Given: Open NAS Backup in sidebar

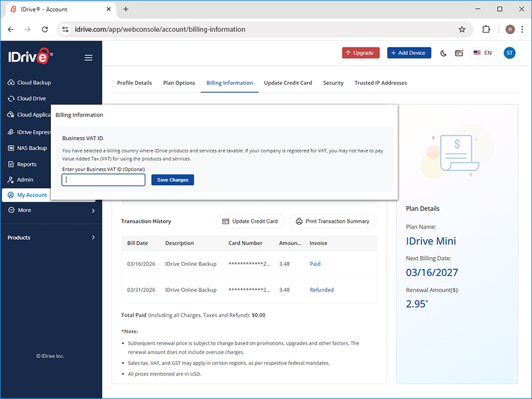Looking at the screenshot, I should click(x=27, y=148).
